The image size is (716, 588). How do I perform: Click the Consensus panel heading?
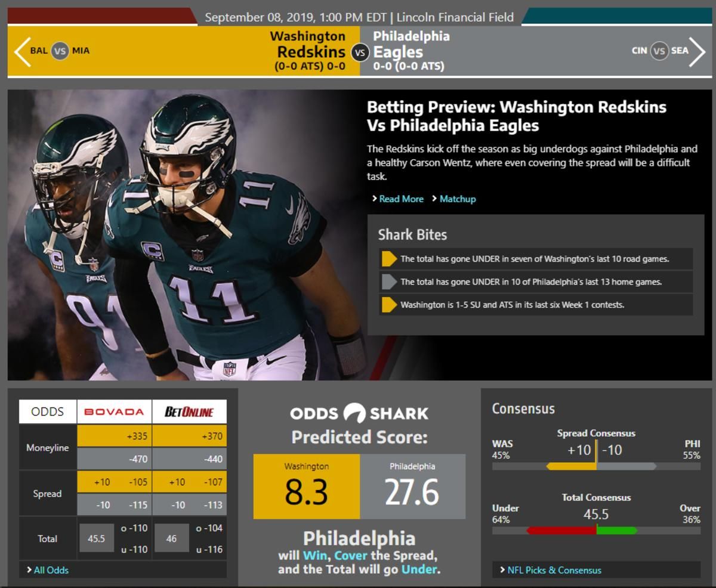523,409
